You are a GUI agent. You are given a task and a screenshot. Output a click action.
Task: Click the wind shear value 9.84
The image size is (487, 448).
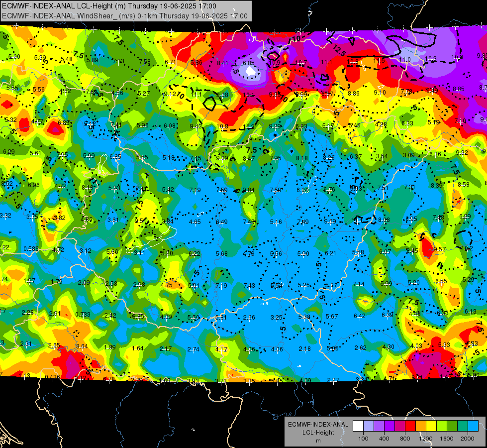pyautogui.click(x=248, y=190)
